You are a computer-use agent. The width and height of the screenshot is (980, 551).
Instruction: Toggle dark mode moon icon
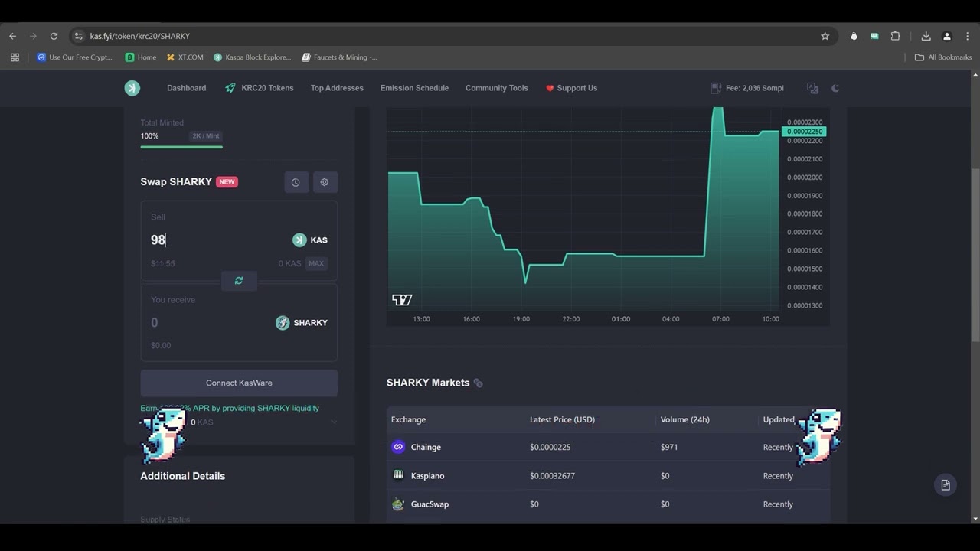(835, 88)
